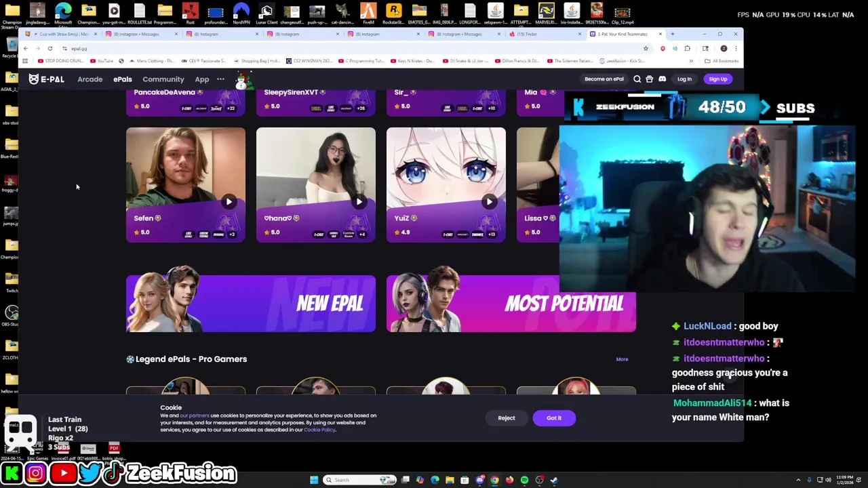This screenshot has height=488, width=868.
Task: Go to the Arcade section
Action: click(90, 79)
